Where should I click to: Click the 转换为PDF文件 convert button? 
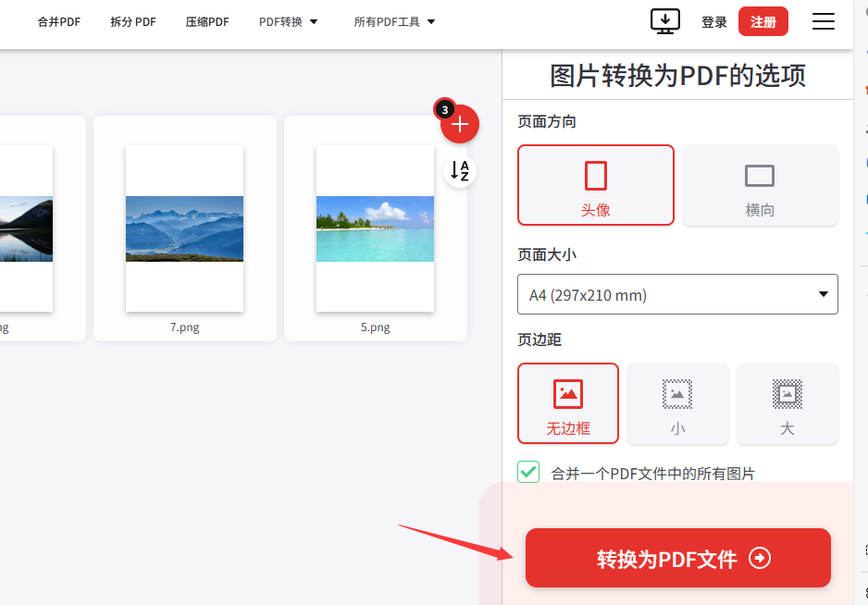pos(678,558)
